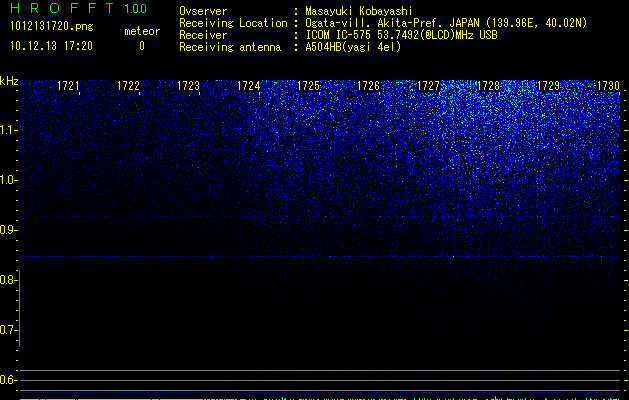Click the 1.0 kHz frequency label
The height and width of the screenshot is (400, 629).
[x=8, y=180]
